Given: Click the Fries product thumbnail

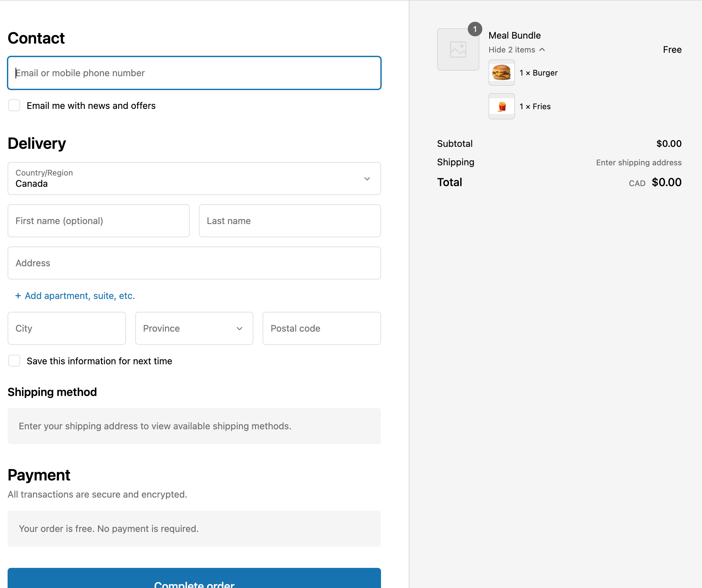Looking at the screenshot, I should click(501, 106).
